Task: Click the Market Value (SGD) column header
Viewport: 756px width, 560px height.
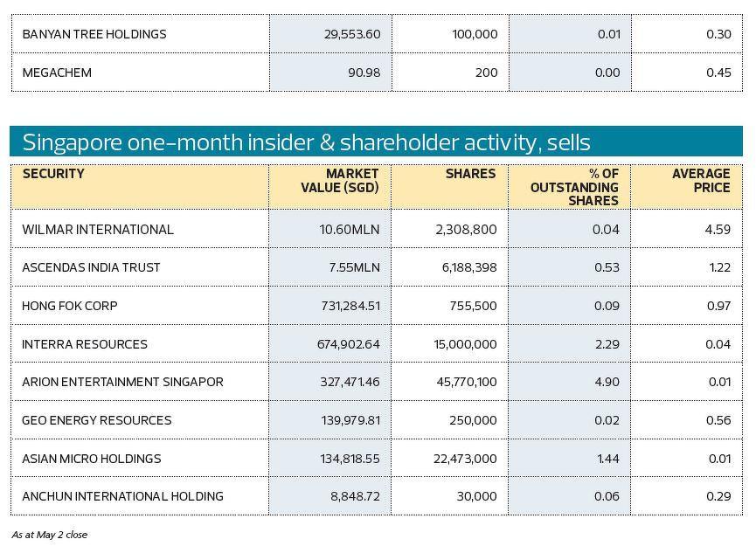Action: [340, 181]
